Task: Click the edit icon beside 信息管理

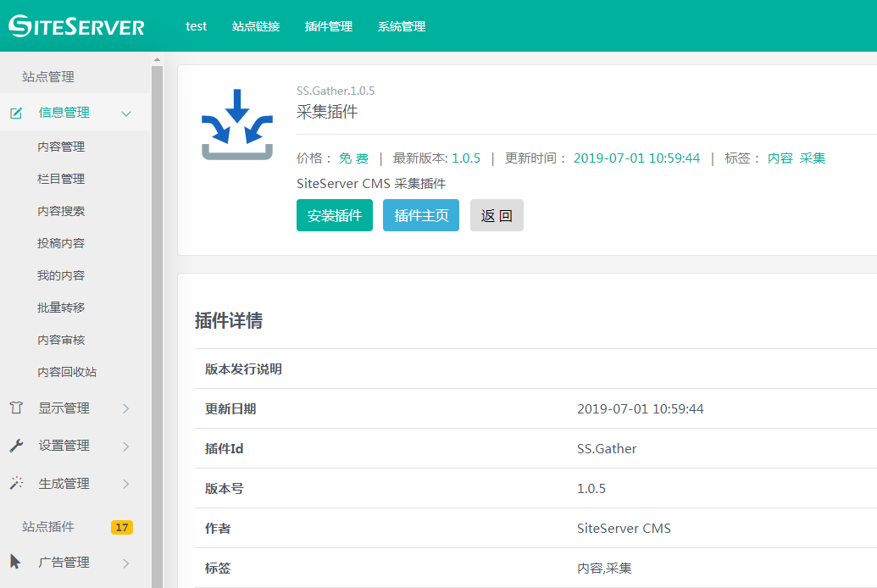Action: coord(16,113)
